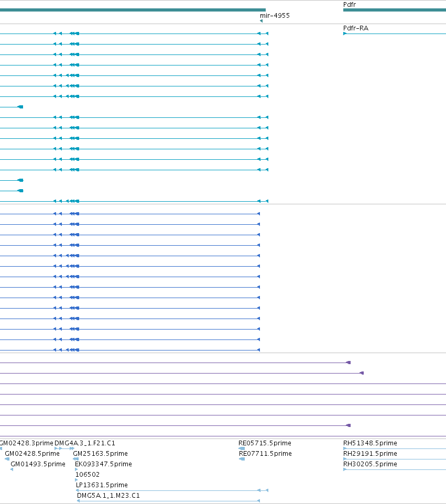
Task: Select the DMG5A1_1.M23.C1 alignment line
Action: pos(169,501)
